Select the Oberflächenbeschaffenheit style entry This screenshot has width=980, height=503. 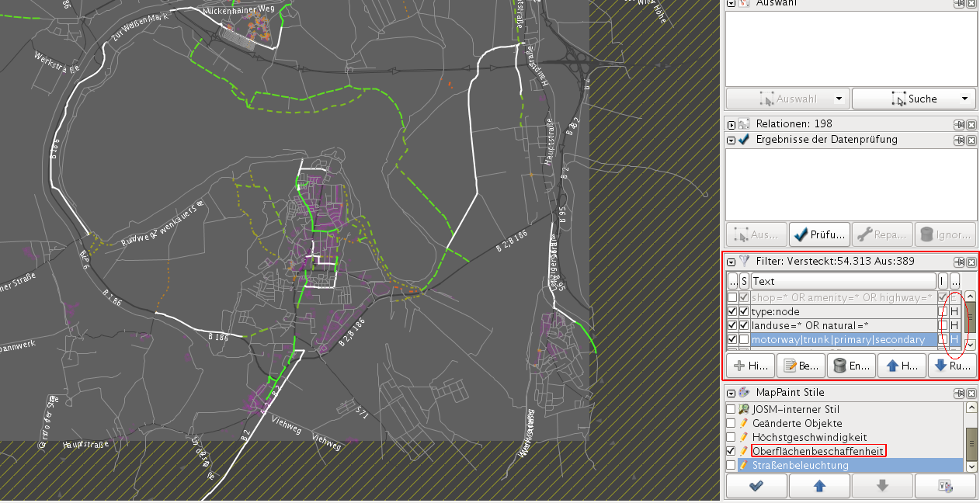click(x=818, y=451)
